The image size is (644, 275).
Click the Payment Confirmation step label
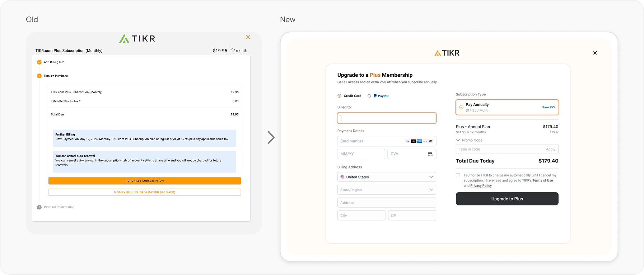point(59,207)
